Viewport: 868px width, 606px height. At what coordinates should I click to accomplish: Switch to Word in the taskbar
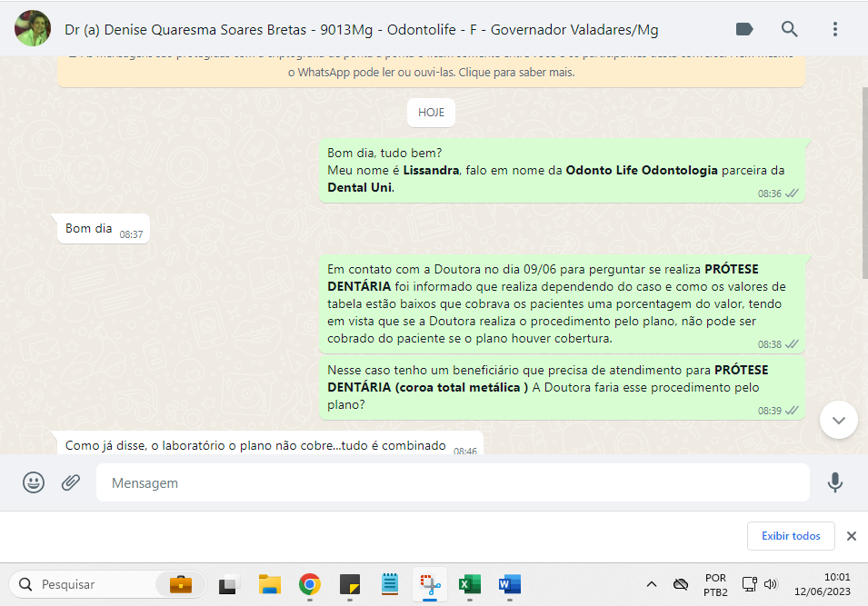[510, 584]
